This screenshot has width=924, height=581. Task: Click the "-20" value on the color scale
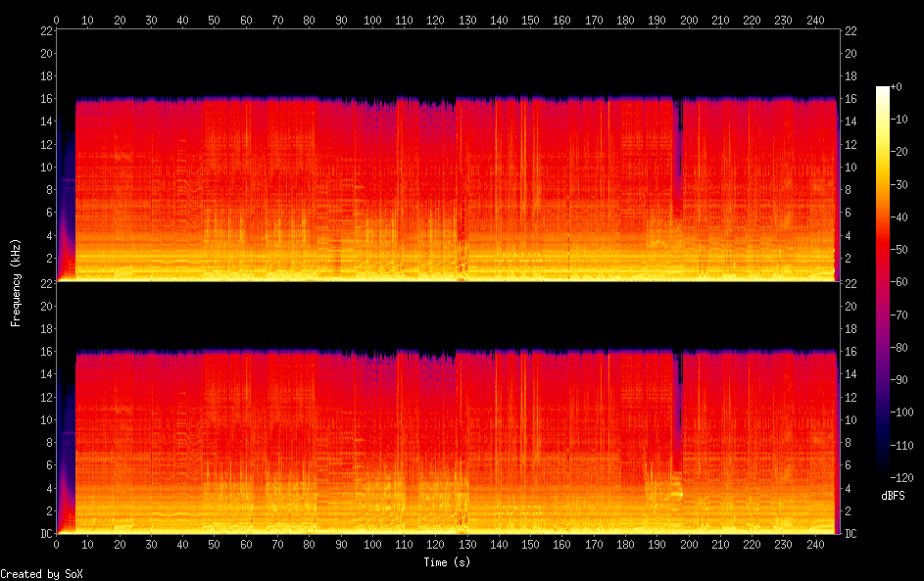pos(900,152)
